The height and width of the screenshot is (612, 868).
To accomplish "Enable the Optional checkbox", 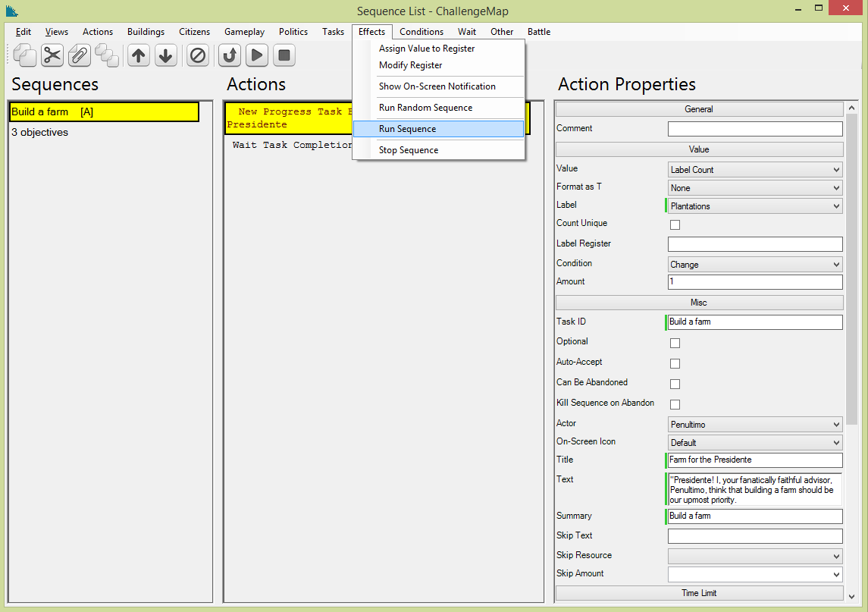I will pyautogui.click(x=675, y=344).
